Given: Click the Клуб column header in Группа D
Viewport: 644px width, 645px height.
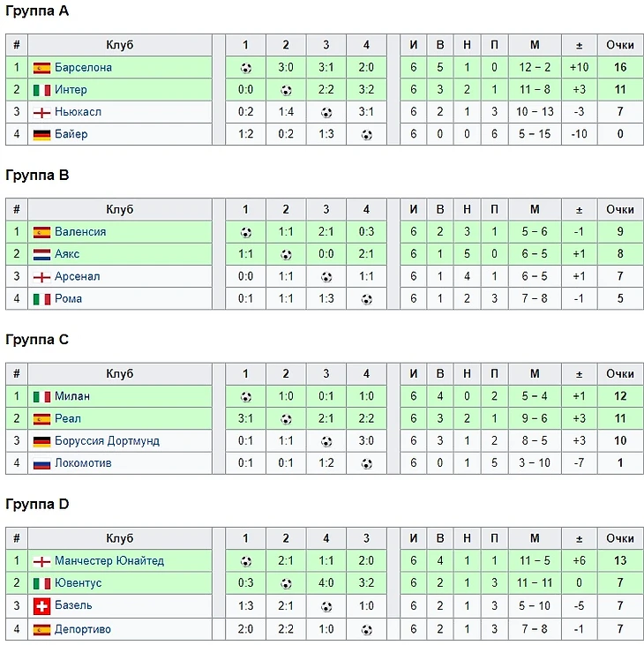Looking at the screenshot, I should click(x=120, y=538).
